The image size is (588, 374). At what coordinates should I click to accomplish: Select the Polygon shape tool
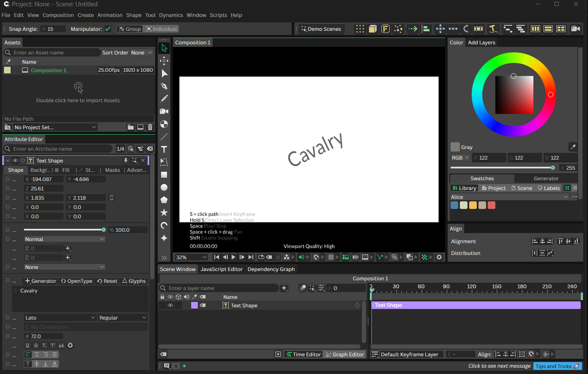164,200
